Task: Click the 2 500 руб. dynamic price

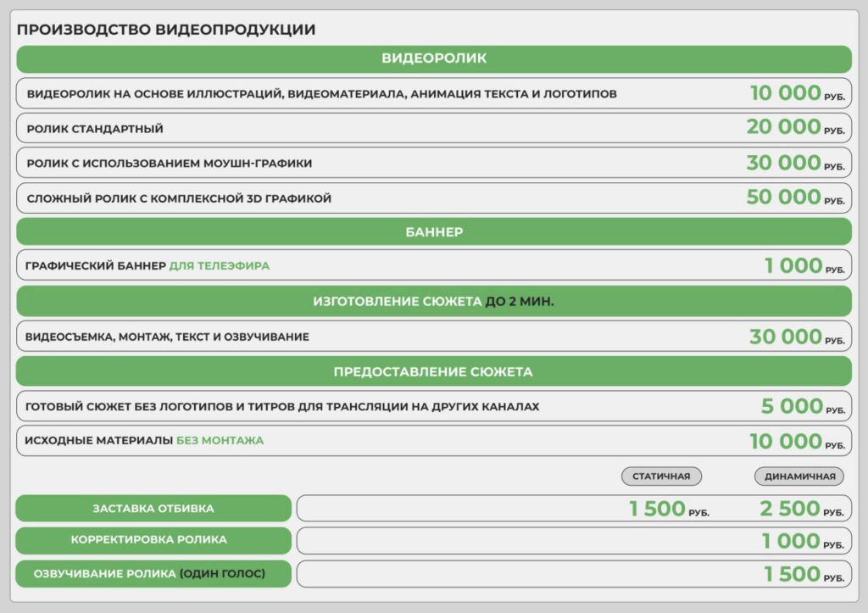Action: tap(801, 509)
